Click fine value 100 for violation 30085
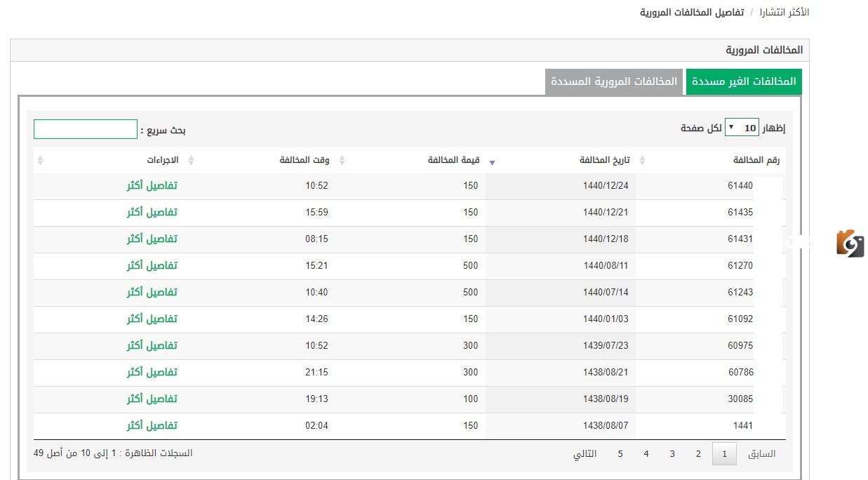The height and width of the screenshot is (480, 868). pyautogui.click(x=471, y=399)
